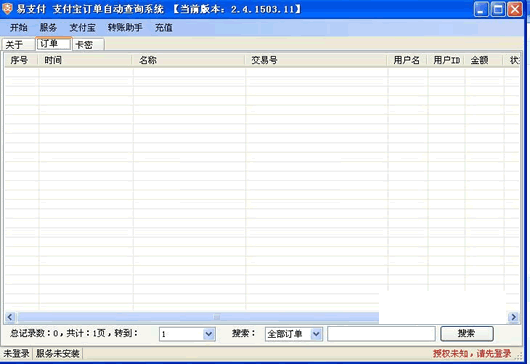Close the 易支付 window
The image size is (530, 364).
[x=515, y=9]
